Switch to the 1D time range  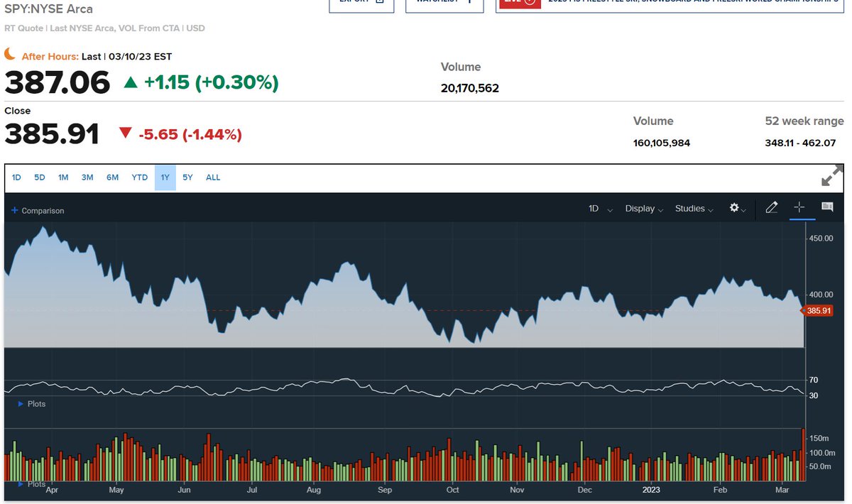(x=16, y=177)
